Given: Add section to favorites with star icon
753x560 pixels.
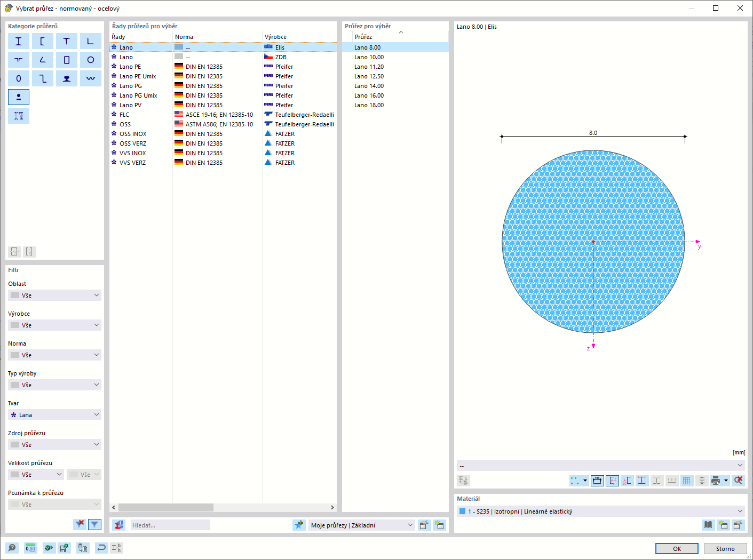Looking at the screenshot, I should [299, 525].
